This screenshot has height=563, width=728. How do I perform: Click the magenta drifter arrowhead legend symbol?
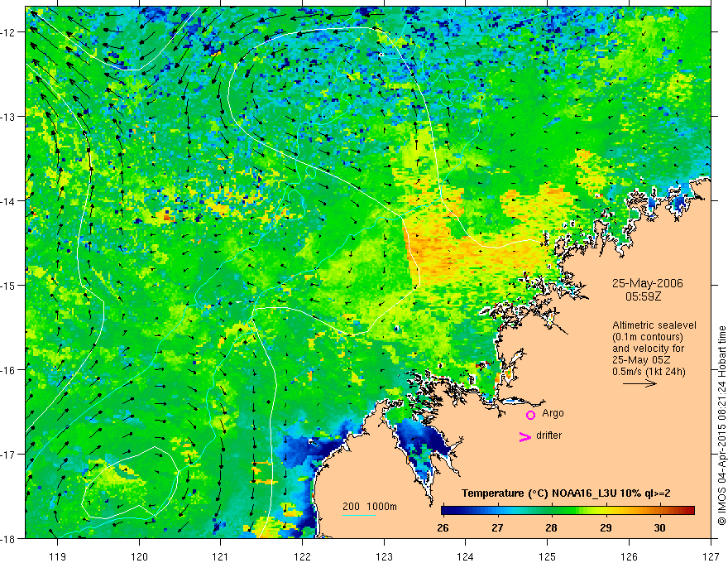[524, 436]
